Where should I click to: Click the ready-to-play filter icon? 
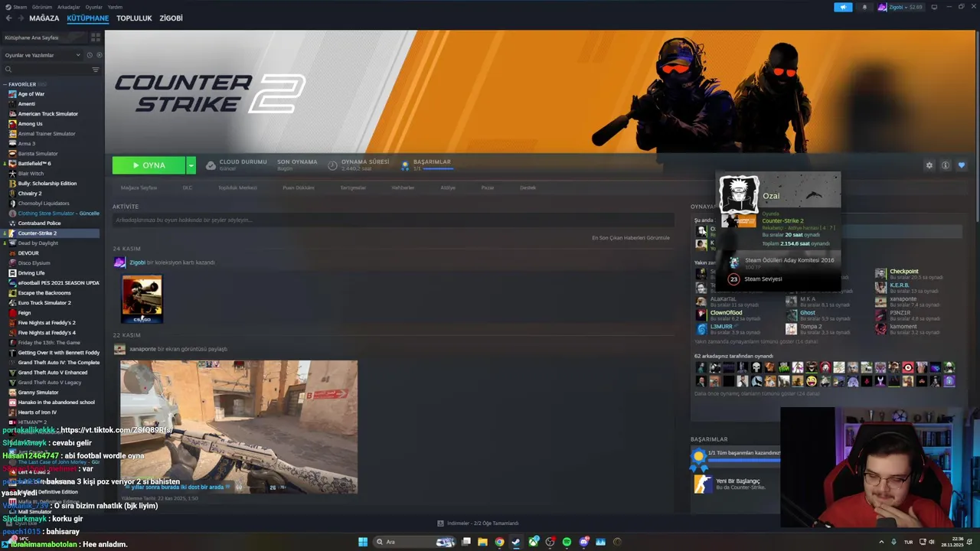(98, 55)
